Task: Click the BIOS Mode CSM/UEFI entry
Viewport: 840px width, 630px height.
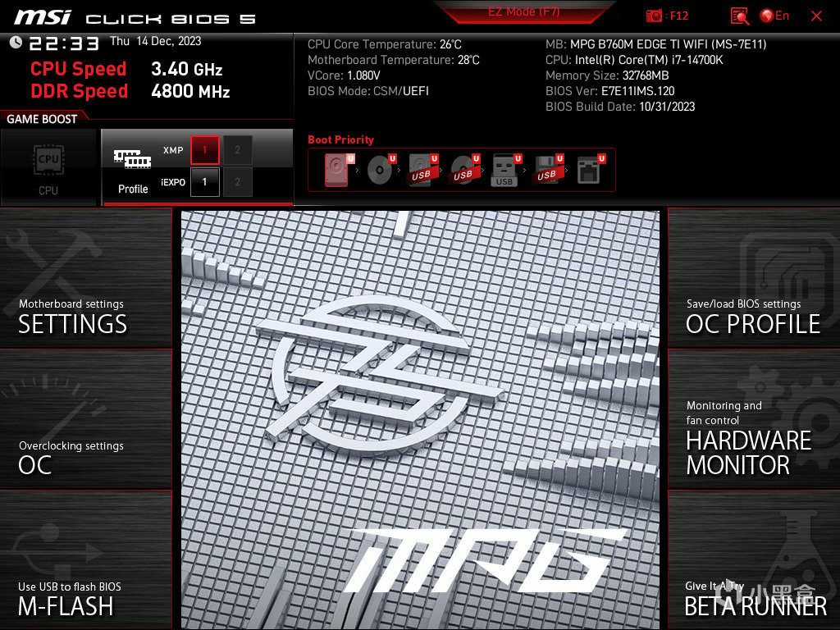Action: [x=368, y=91]
